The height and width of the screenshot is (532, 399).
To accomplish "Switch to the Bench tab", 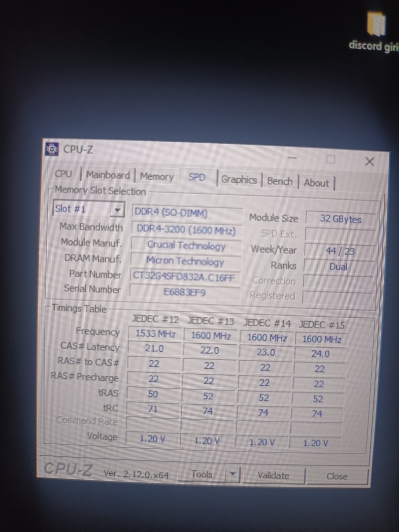I will pyautogui.click(x=279, y=181).
